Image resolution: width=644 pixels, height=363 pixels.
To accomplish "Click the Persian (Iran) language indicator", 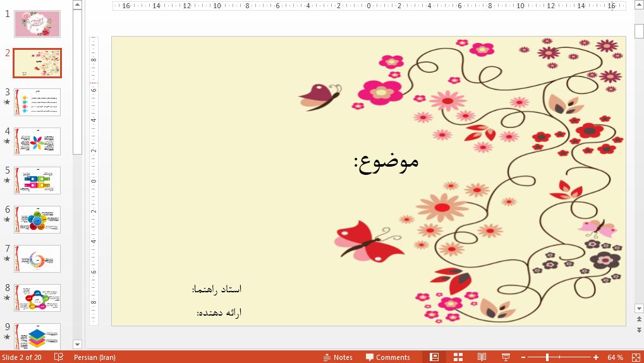I will (95, 357).
